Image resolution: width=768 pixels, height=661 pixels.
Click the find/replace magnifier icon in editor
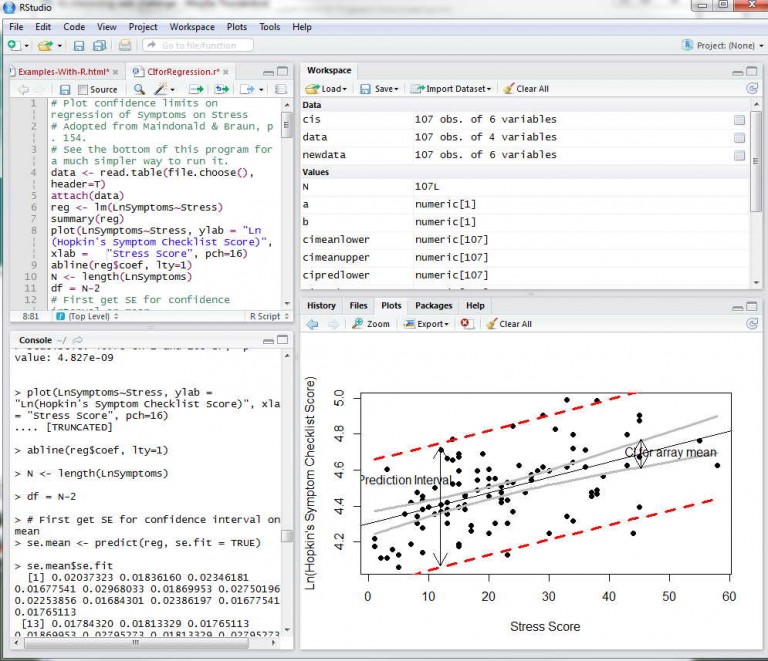138,90
